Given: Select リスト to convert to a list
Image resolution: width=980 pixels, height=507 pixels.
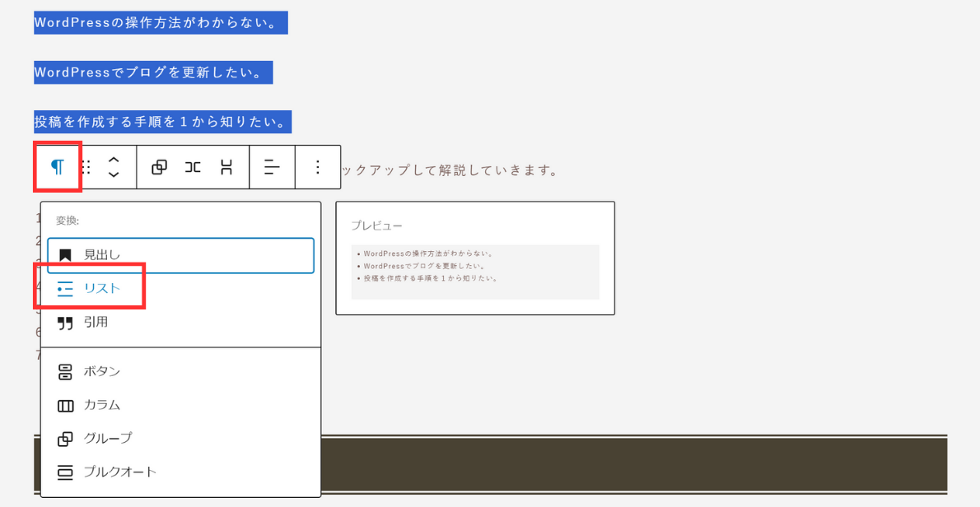Looking at the screenshot, I should [x=101, y=288].
